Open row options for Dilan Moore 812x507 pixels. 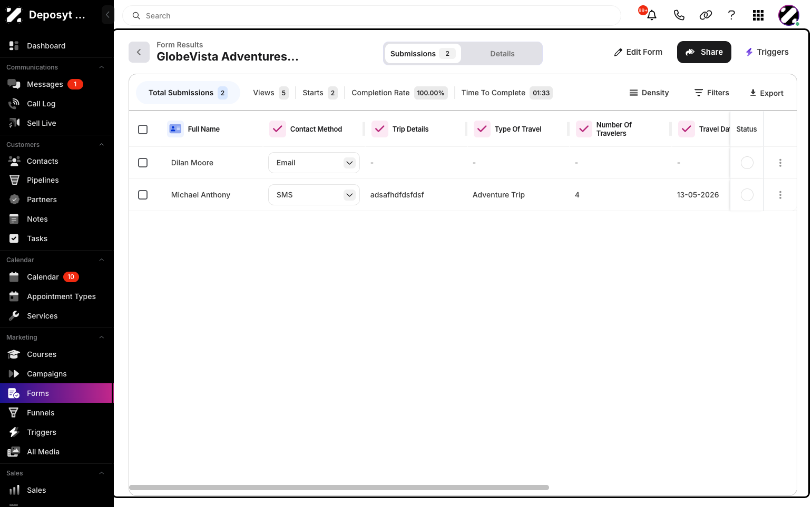pyautogui.click(x=780, y=163)
